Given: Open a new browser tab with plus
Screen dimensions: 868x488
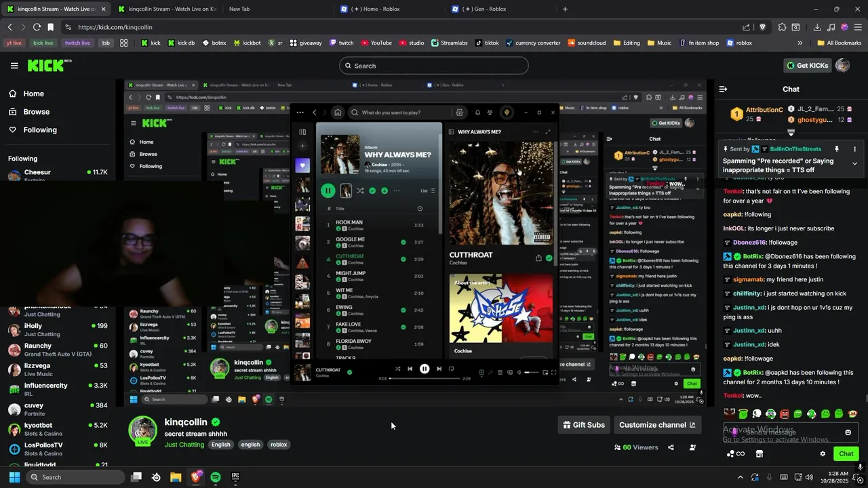Looking at the screenshot, I should 565,9.
